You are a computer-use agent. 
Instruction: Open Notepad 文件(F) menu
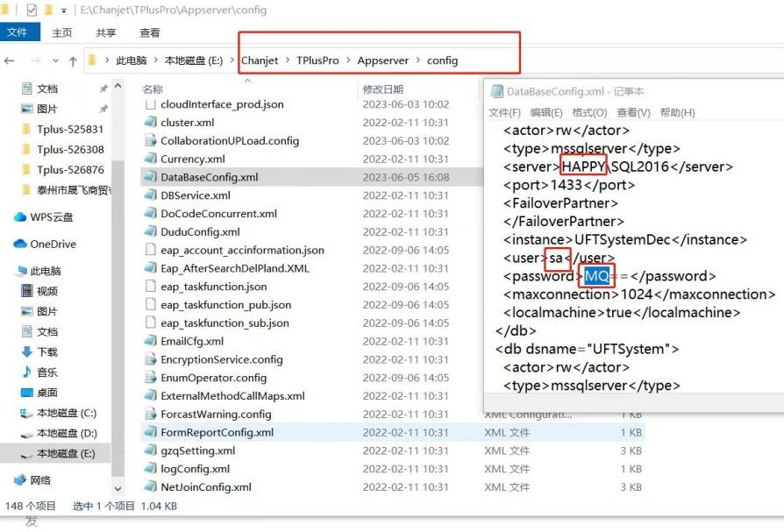504,112
